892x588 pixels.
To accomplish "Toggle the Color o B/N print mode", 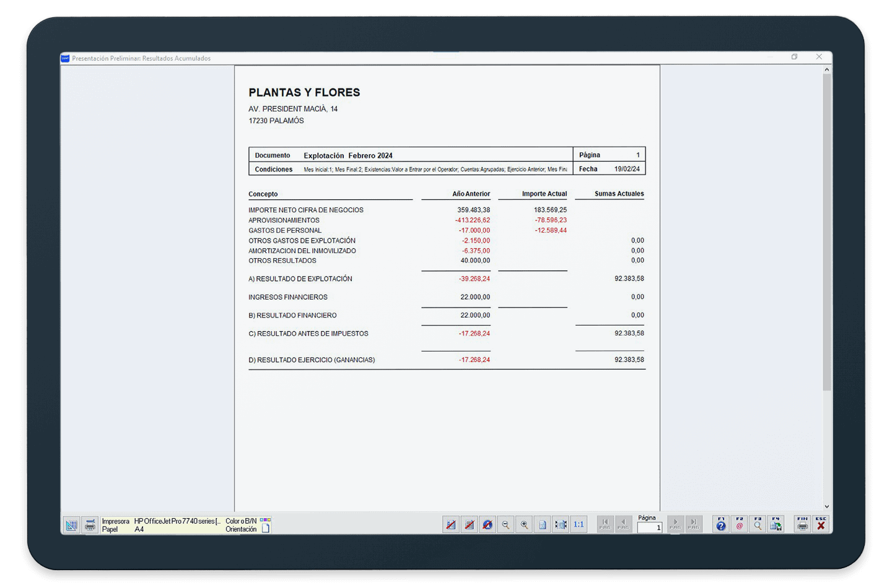I will coord(265,521).
